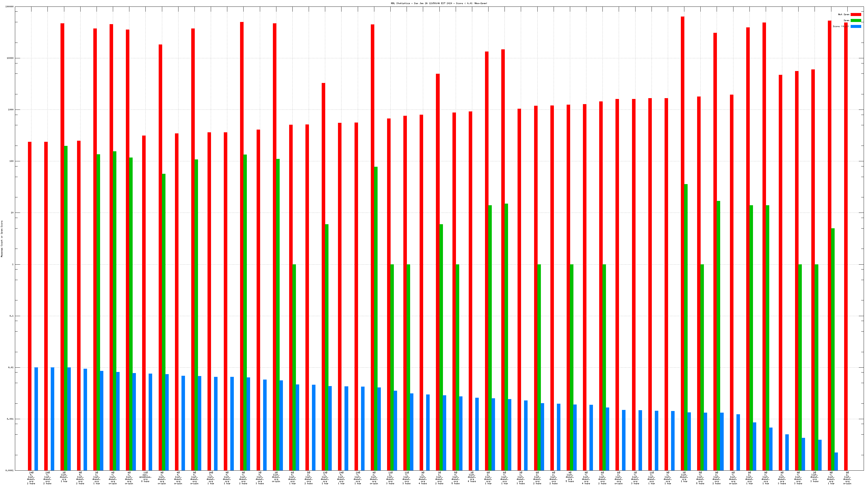Click the RBL Statistics chart title
868x488 pixels.
click(x=439, y=3)
